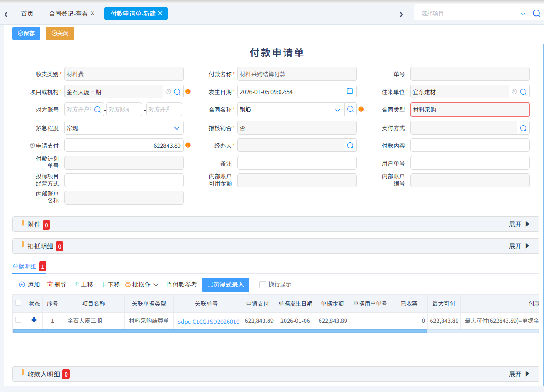The height and width of the screenshot is (392, 544).
Task: Tick the select-all checkbox in table header
Action: point(19,303)
